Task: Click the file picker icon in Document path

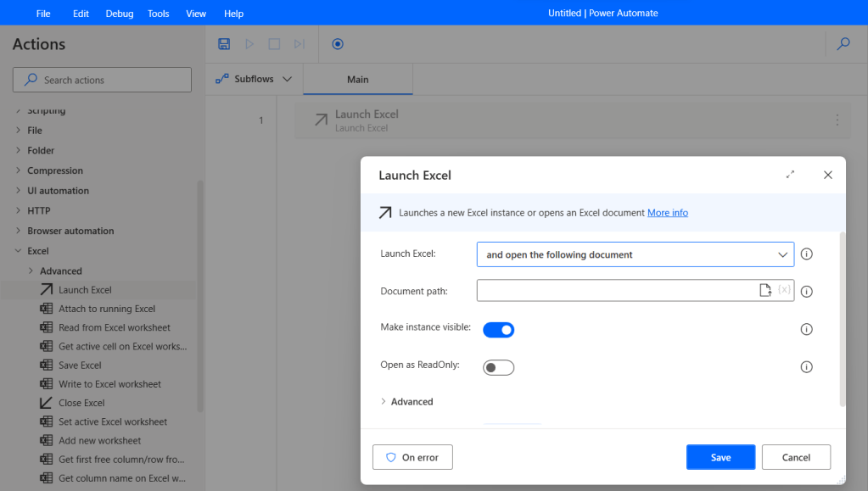Action: click(x=765, y=291)
